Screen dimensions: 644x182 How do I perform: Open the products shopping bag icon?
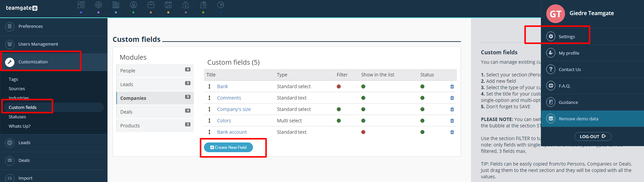[186, 5]
